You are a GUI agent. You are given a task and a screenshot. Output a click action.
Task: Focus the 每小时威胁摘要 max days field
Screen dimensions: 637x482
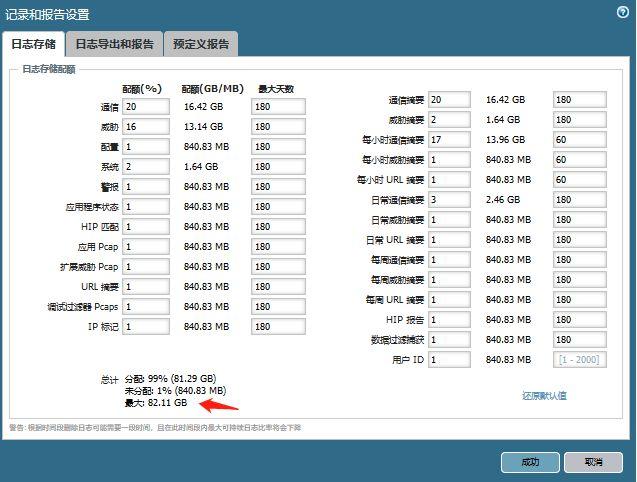pos(579,160)
